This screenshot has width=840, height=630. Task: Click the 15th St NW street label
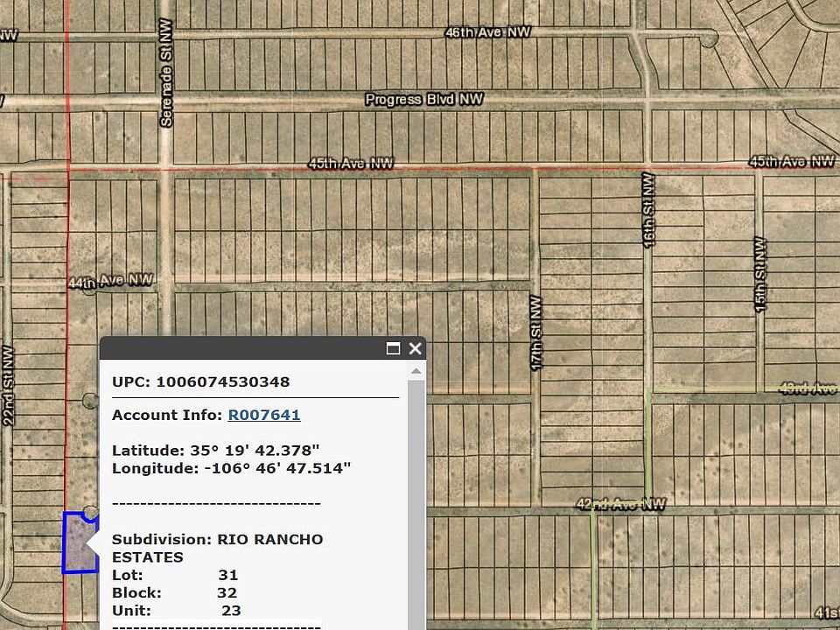coord(760,275)
